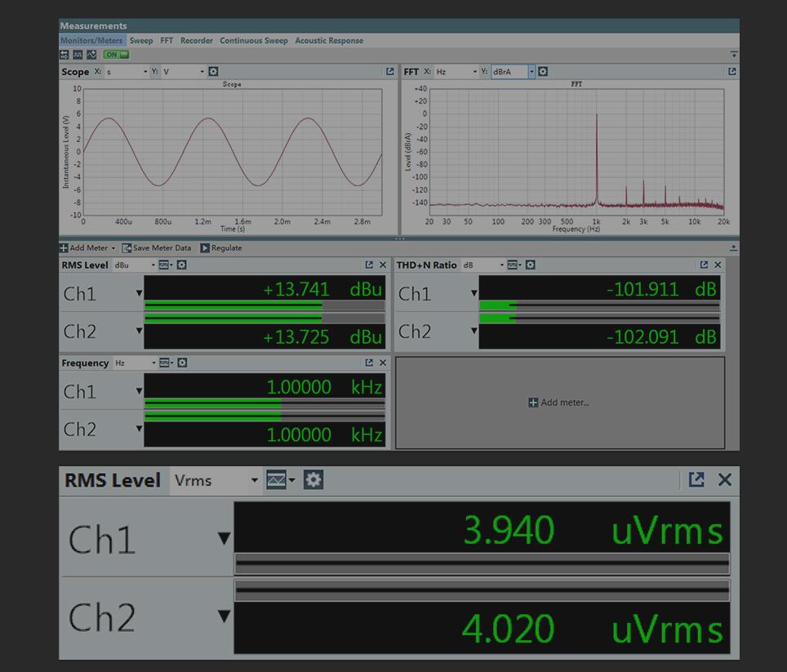Pop out the FFT graph window

click(x=732, y=72)
